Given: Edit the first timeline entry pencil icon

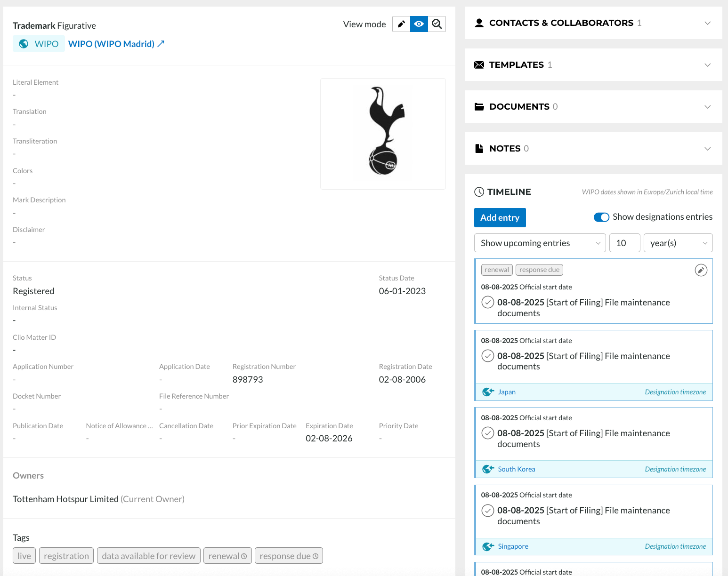Looking at the screenshot, I should [701, 270].
